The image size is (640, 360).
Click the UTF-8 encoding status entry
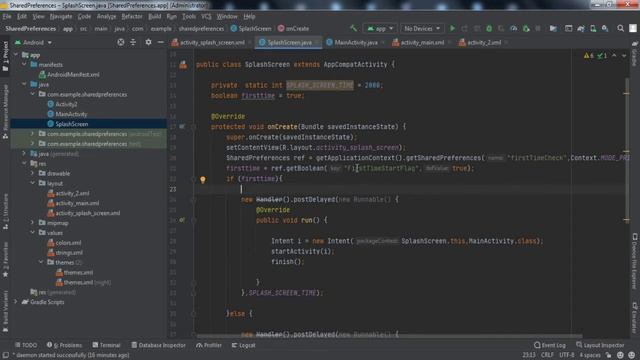pyautogui.click(x=566, y=355)
